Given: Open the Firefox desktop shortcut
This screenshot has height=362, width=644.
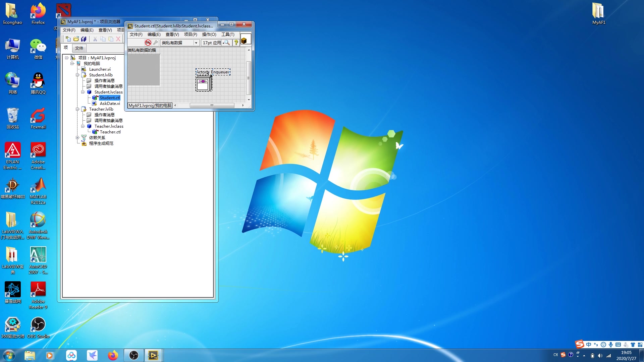Looking at the screenshot, I should (x=38, y=14).
